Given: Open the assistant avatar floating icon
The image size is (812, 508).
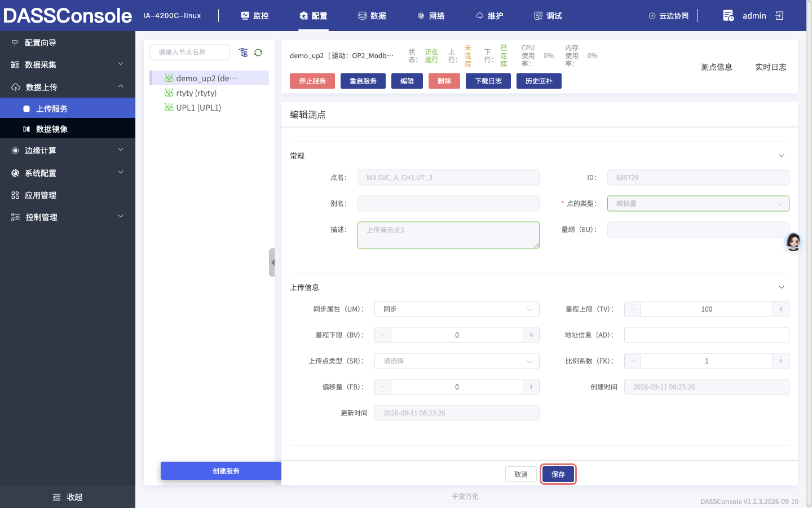Looking at the screenshot, I should pos(793,242).
